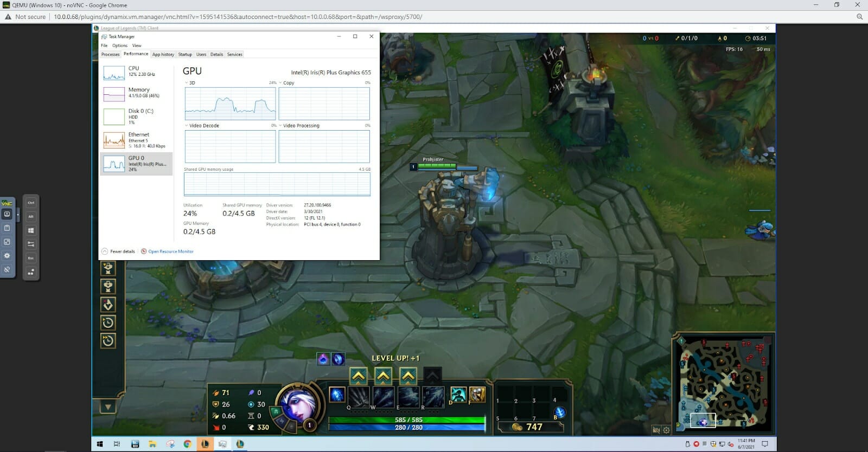This screenshot has width=868, height=452.
Task: Open the Startup tab in Task Manager
Action: (185, 54)
